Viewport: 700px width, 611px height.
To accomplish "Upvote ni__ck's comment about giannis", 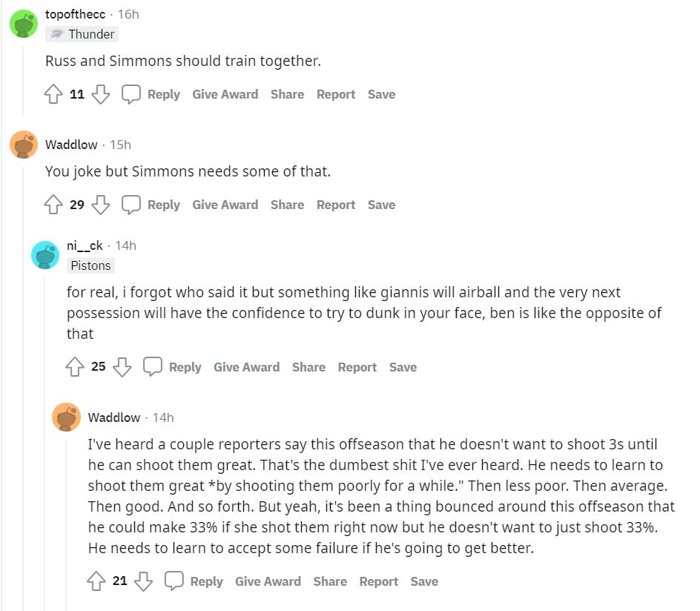I will click(75, 367).
